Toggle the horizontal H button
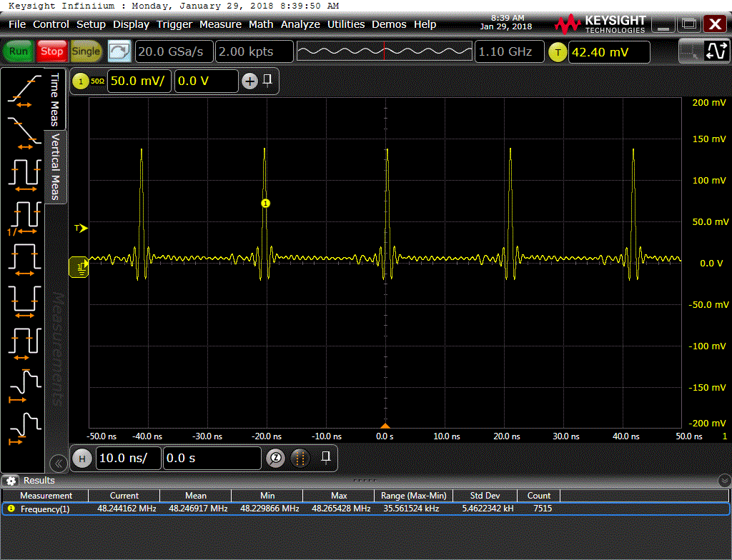 [81, 458]
